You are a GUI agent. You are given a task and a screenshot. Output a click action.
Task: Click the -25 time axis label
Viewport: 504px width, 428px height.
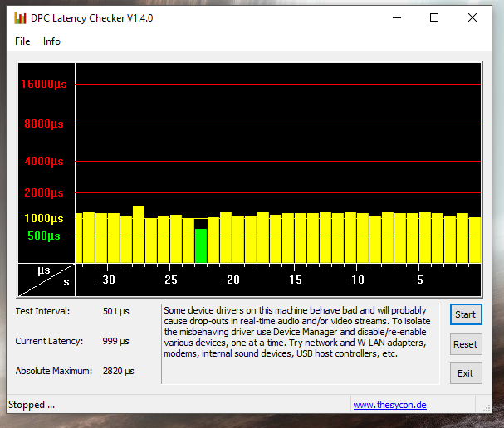pos(169,280)
